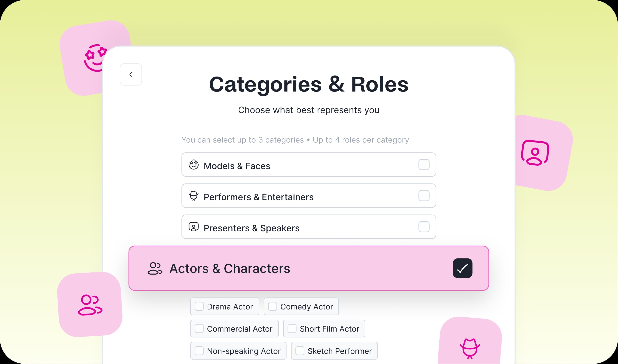Click the pink star-smiley decoration in top left
This screenshot has height=364, width=618.
[x=96, y=58]
